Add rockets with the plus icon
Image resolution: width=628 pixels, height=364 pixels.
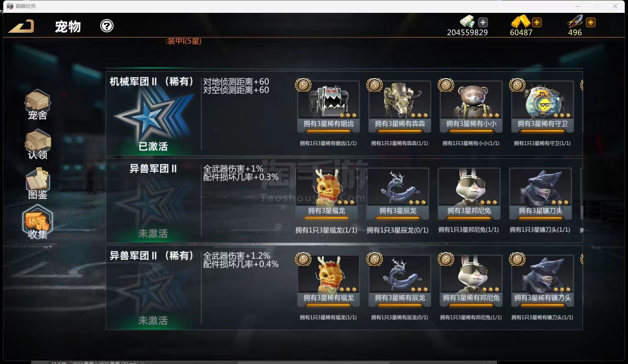click(x=591, y=22)
